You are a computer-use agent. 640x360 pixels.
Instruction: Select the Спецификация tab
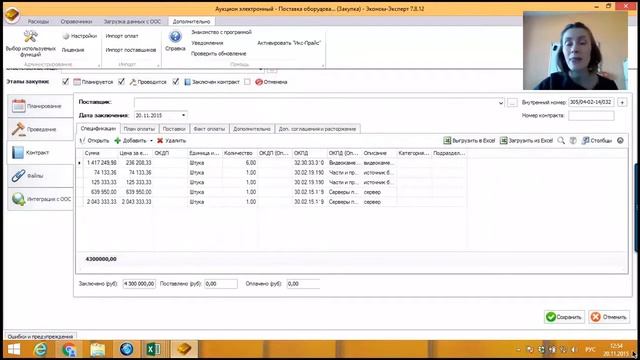[98, 129]
